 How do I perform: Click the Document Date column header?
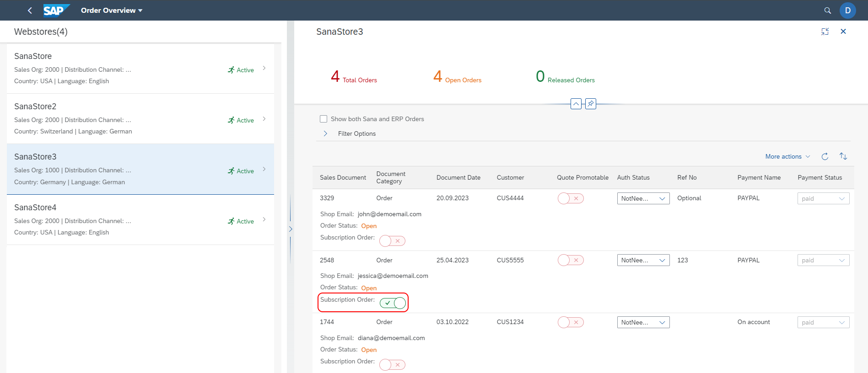pyautogui.click(x=458, y=177)
